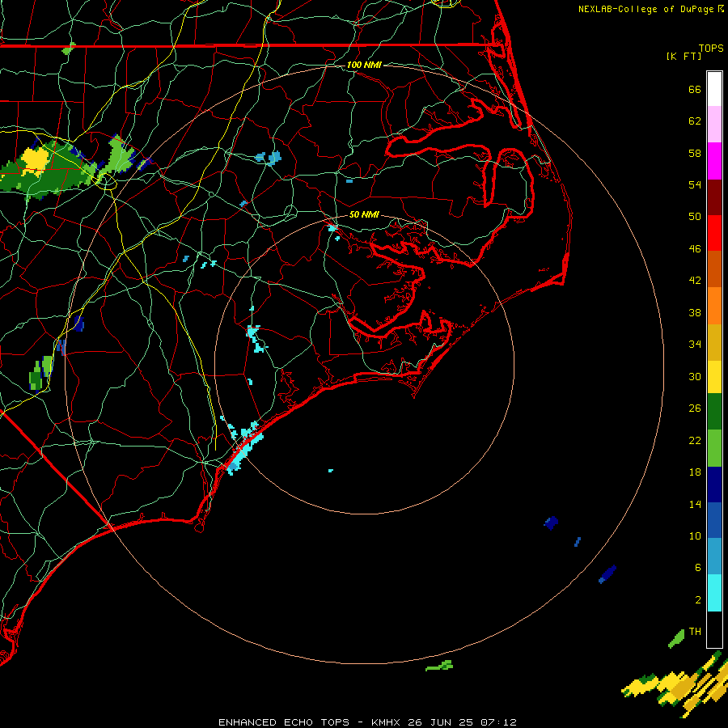Select the dark green legend swatch

click(714, 412)
